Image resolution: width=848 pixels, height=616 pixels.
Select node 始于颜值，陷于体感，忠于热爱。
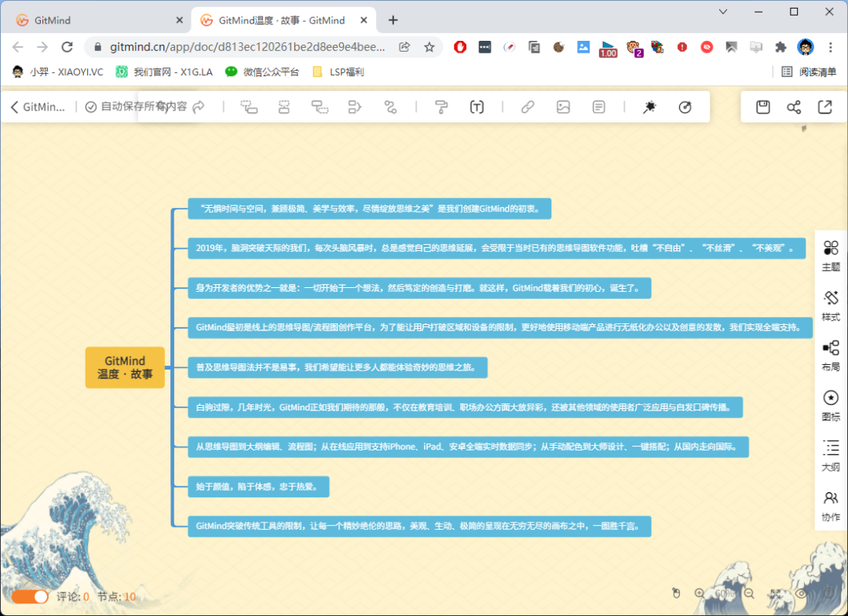258,487
